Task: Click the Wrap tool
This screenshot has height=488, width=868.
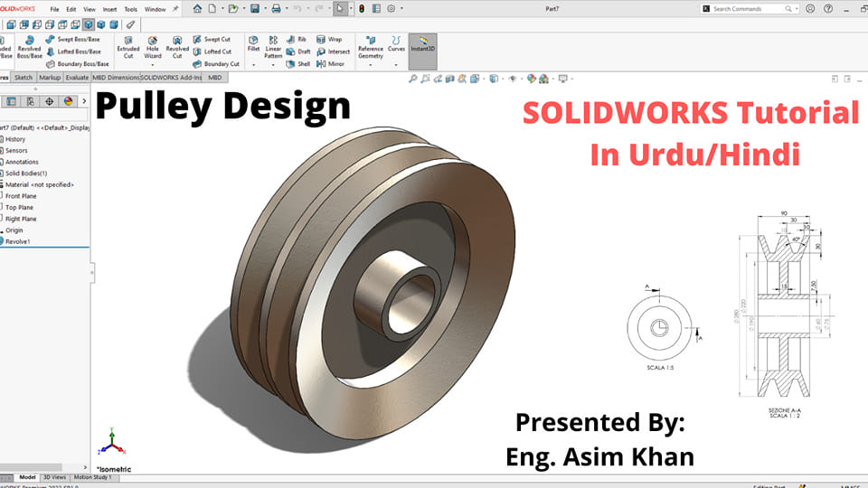Action: pos(329,39)
